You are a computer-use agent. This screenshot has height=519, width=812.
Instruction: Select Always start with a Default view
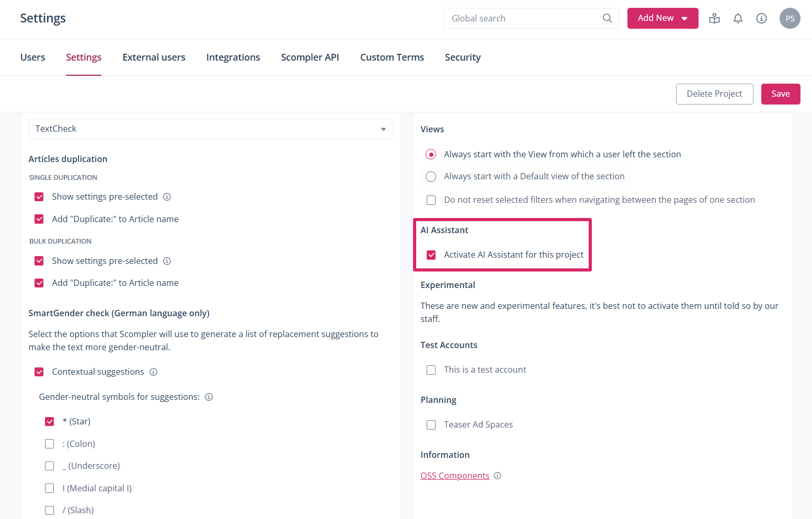(x=431, y=177)
